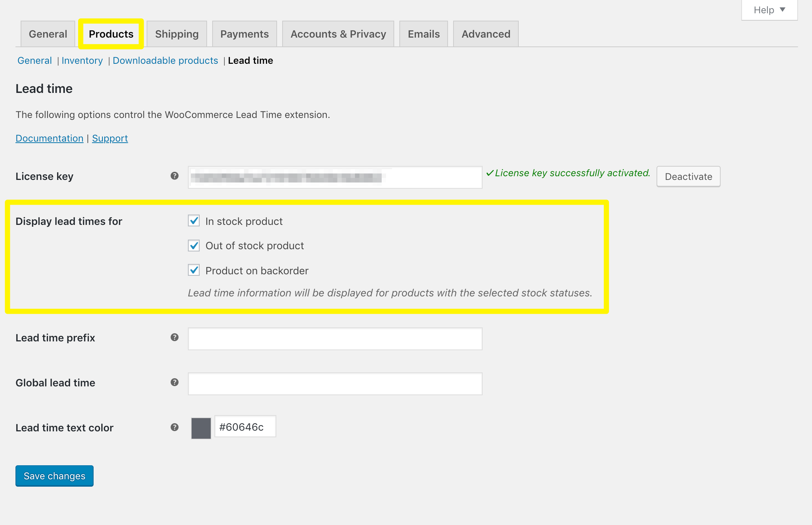Viewport: 812px width, 525px height.
Task: Uncheck the In stock product checkbox
Action: [194, 221]
